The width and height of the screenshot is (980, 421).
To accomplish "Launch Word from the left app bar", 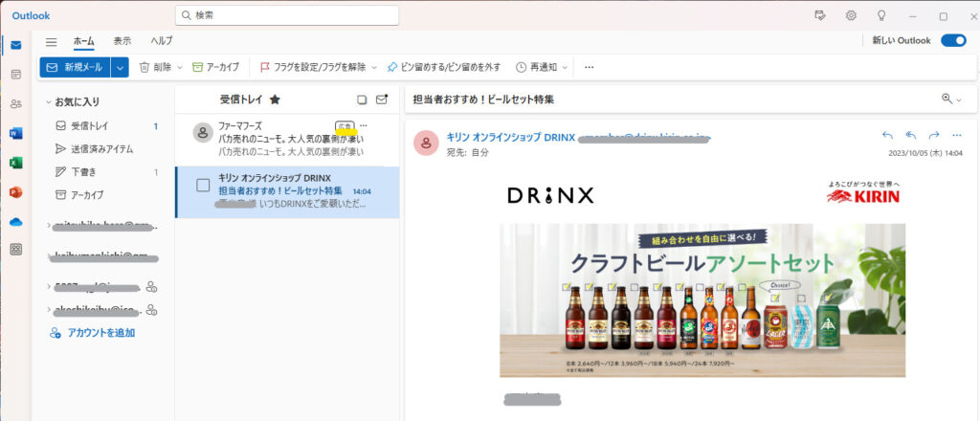I will tap(15, 133).
